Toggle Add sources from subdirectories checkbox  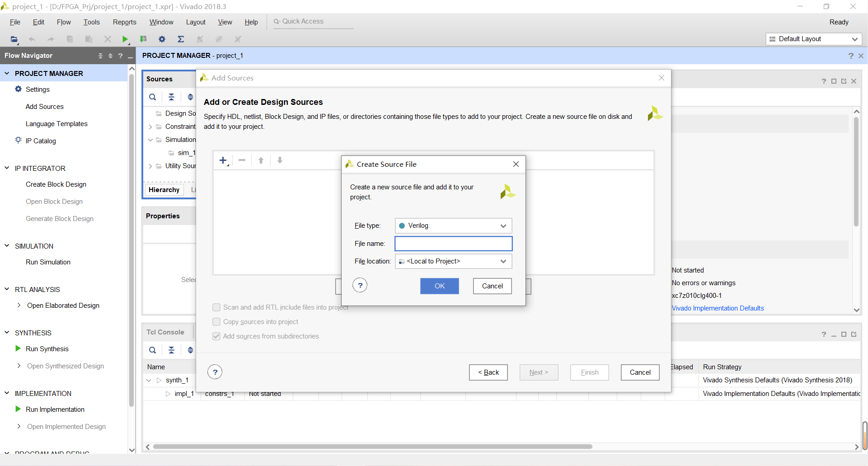[216, 336]
